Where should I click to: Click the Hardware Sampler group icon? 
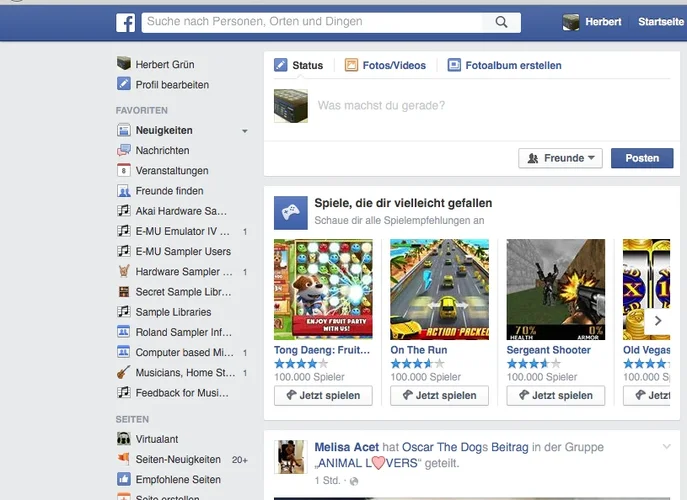pyautogui.click(x=124, y=271)
